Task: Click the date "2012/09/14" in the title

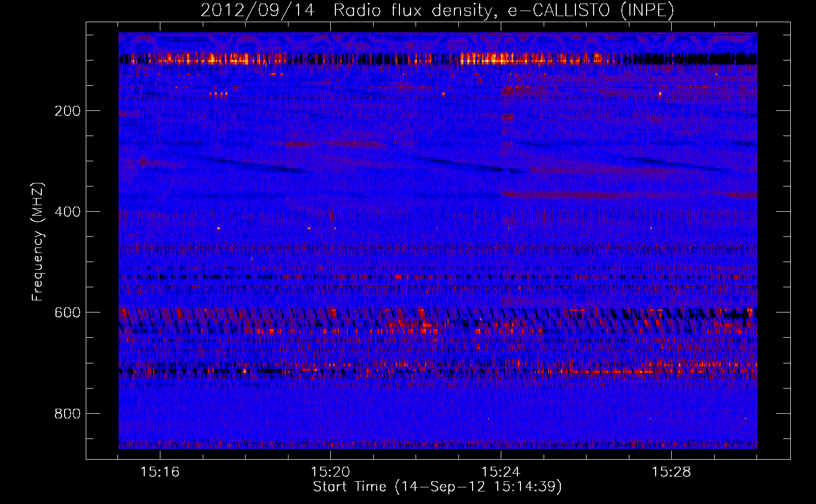Action: (258, 11)
